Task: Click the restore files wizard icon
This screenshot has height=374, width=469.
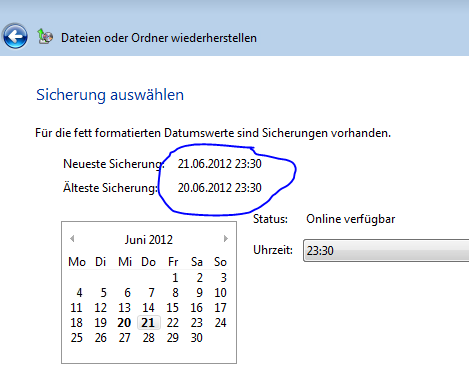Action: pyautogui.click(x=45, y=37)
